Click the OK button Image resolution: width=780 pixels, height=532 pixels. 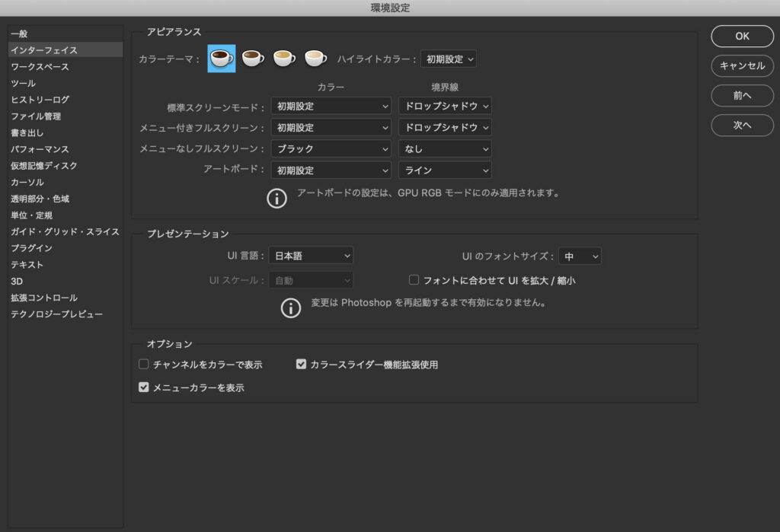click(742, 36)
